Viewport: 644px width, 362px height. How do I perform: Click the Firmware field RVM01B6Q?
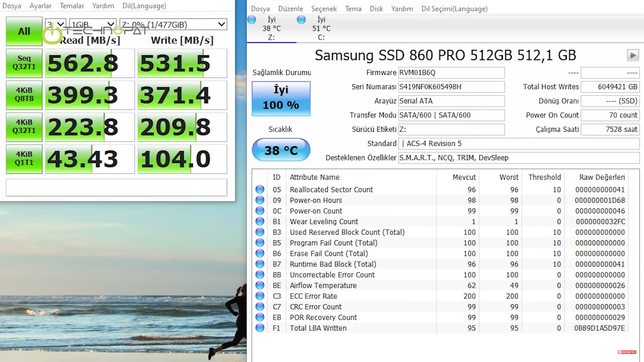tap(451, 73)
